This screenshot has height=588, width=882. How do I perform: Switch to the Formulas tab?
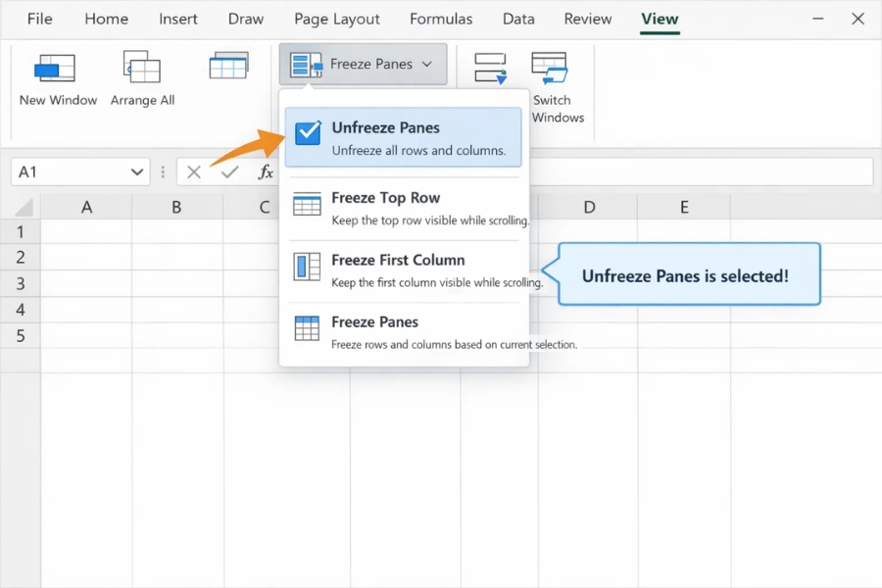point(441,19)
